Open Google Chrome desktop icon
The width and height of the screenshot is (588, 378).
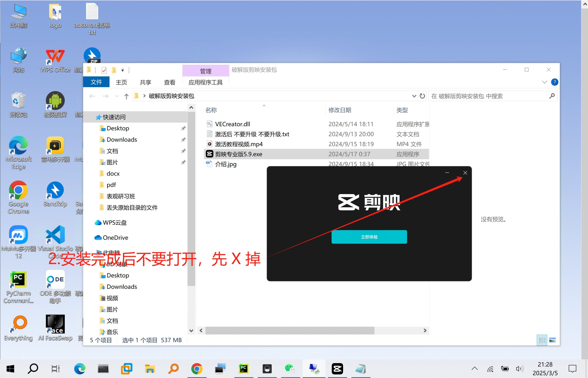coord(18,198)
